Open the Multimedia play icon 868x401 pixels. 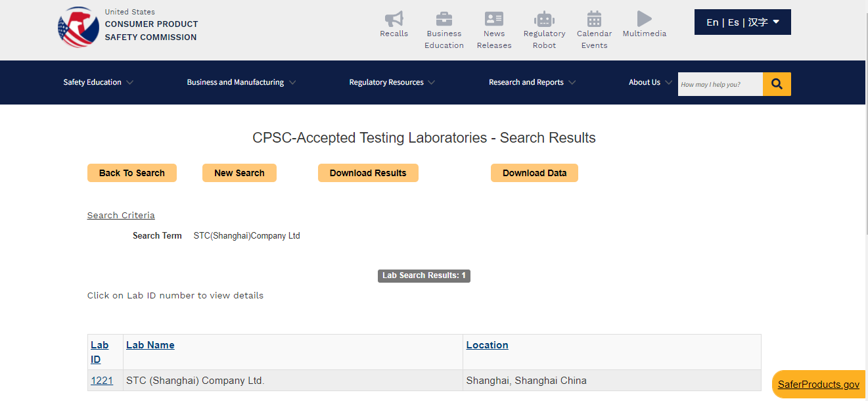tap(644, 18)
